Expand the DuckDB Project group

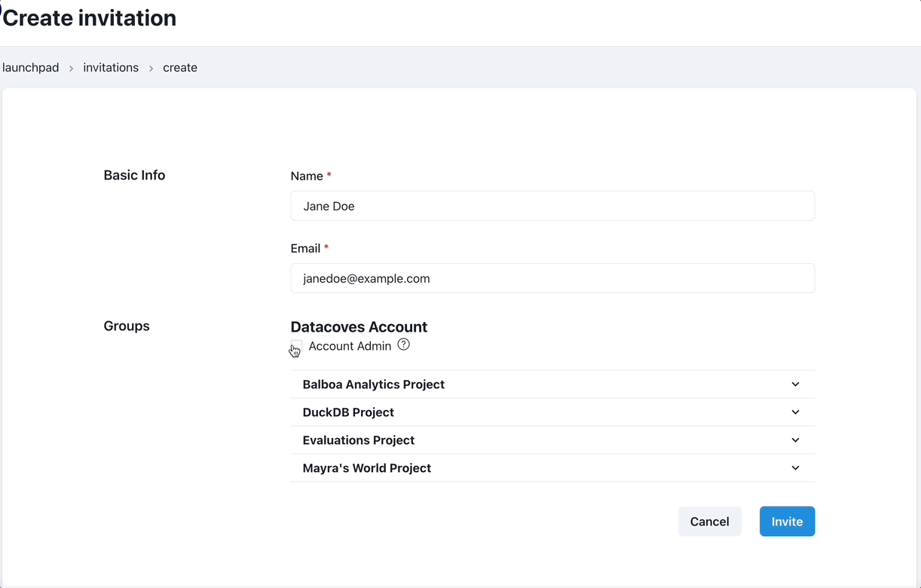tap(348, 412)
